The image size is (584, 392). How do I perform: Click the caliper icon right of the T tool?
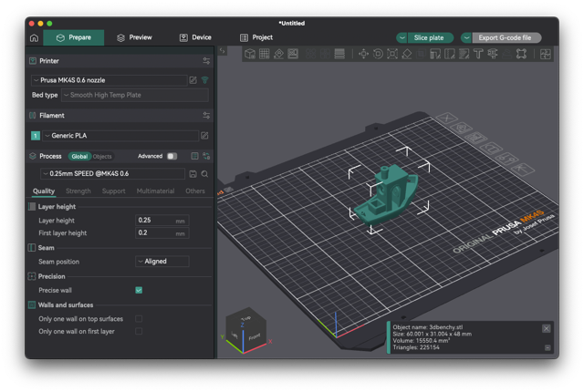(x=493, y=54)
